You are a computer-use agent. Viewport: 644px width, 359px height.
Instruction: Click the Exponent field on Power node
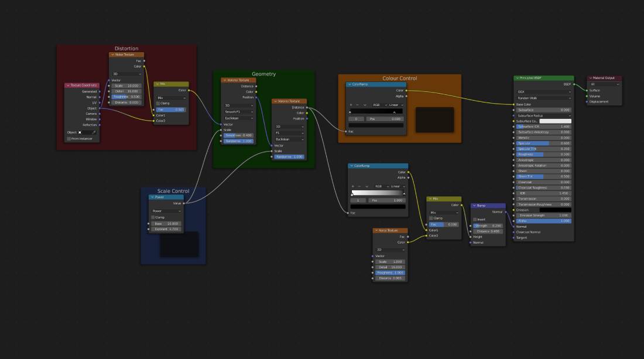166,229
